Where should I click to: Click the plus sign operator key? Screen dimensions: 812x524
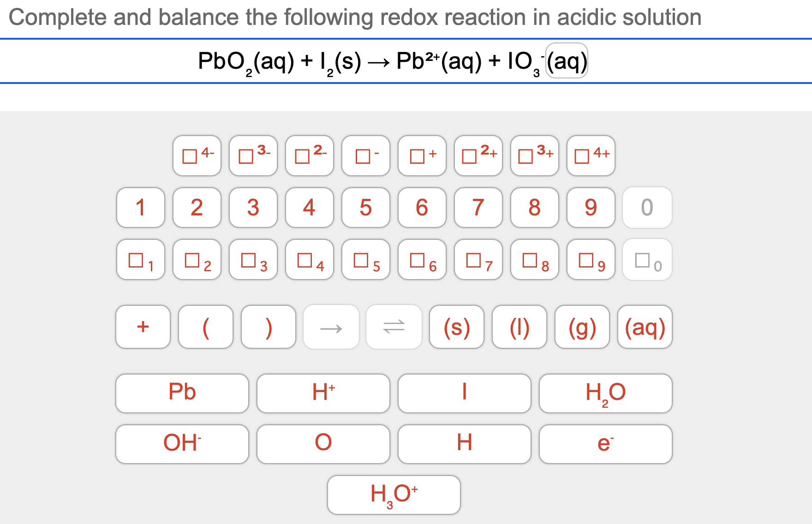tap(143, 327)
